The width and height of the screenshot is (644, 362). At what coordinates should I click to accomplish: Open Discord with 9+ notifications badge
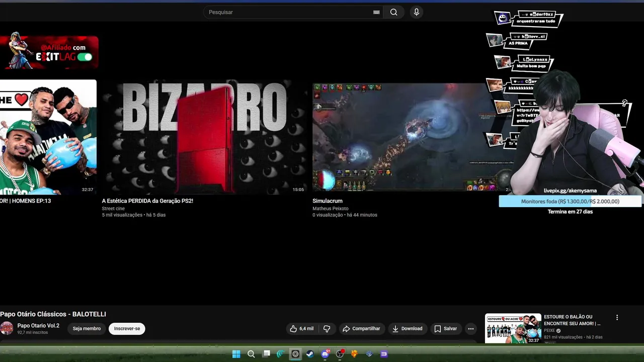tap(325, 354)
